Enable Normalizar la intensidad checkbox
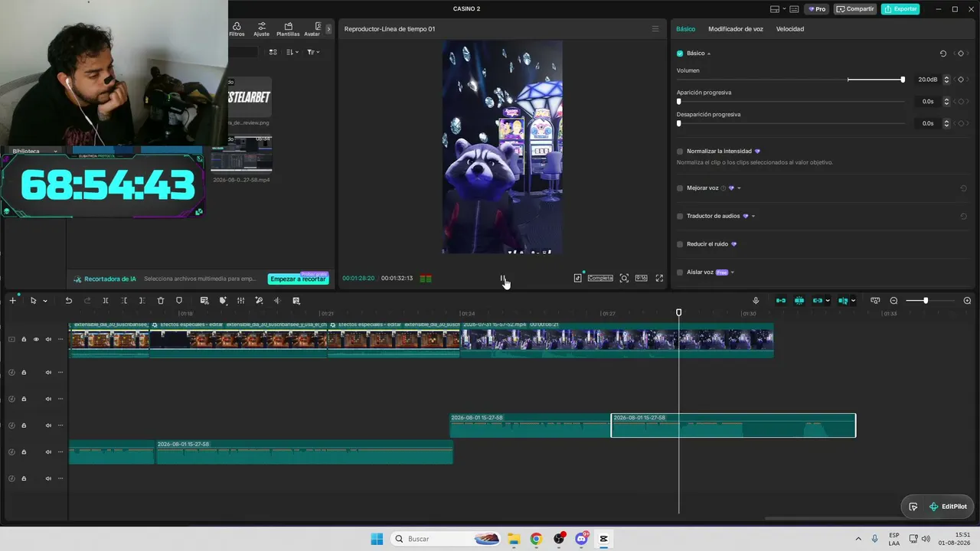Viewport: 980px width, 551px height. click(680, 152)
